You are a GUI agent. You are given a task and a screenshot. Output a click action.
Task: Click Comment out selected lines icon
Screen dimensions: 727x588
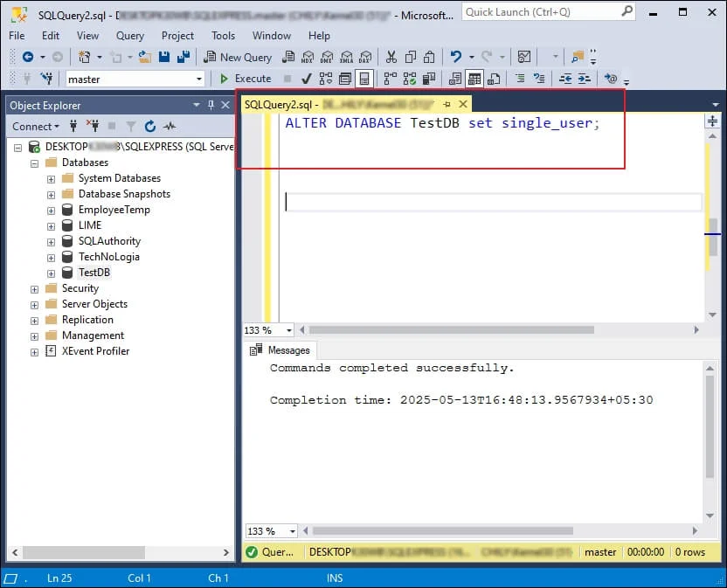pyautogui.click(x=520, y=79)
